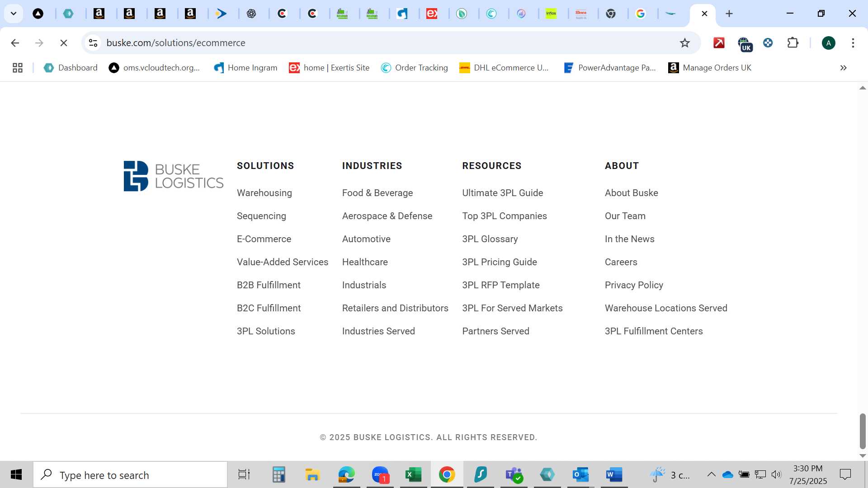
Task: Switch to the Exertis tab
Action: click(432, 14)
